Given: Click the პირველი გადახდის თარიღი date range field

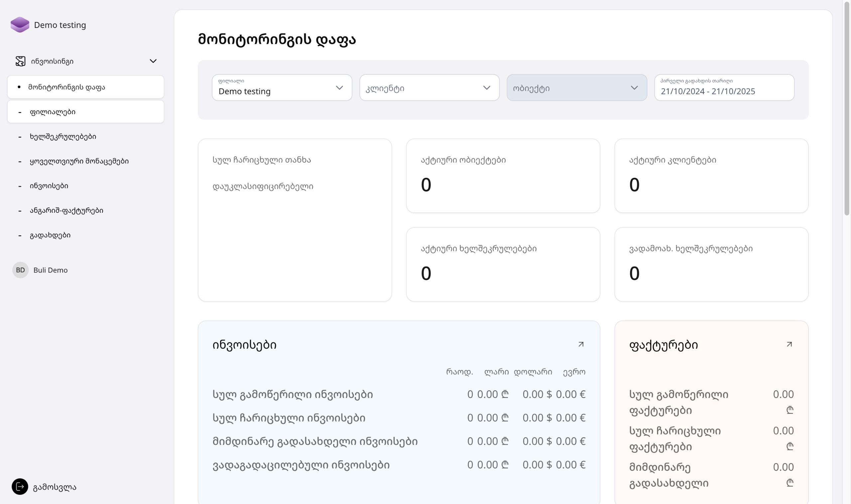Looking at the screenshot, I should click(x=724, y=88).
